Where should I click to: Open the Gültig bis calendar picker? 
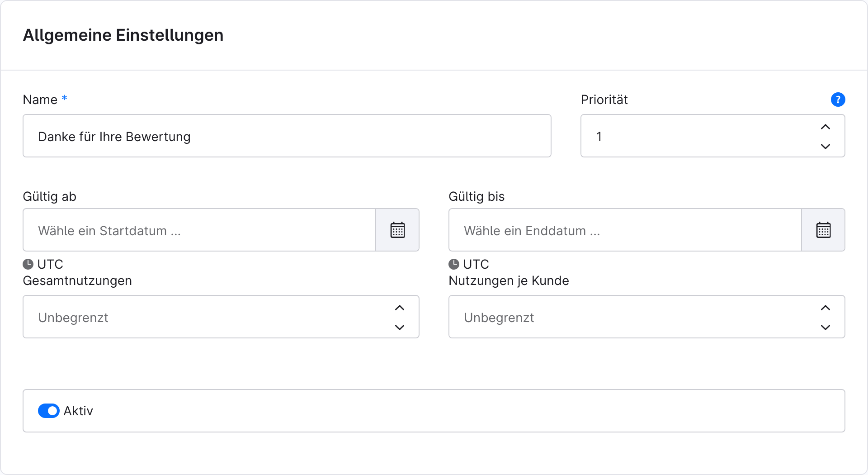click(823, 230)
